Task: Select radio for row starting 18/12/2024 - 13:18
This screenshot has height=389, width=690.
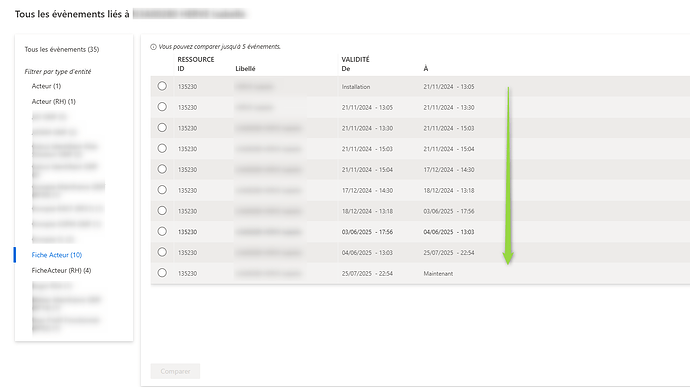Action: pos(162,210)
